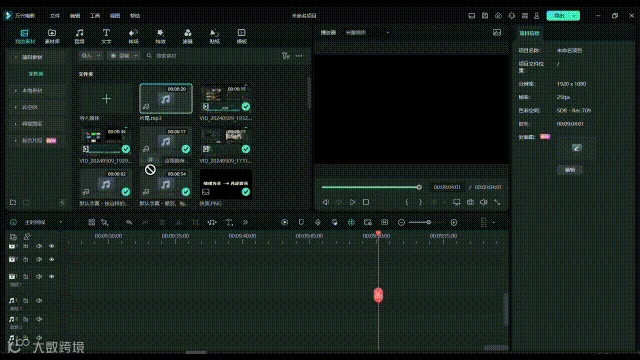640x360 pixels.
Task: Toggle the eye on the topmost video track
Action: (x=52, y=246)
